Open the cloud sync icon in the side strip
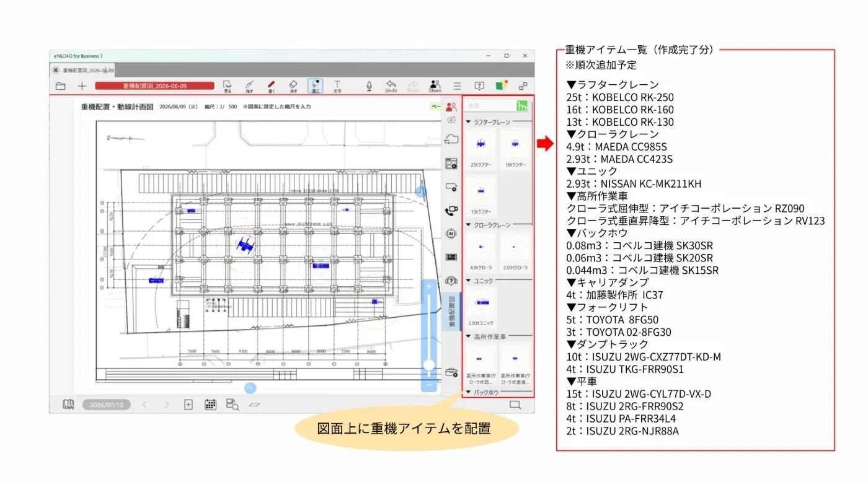The height and width of the screenshot is (482, 868). click(x=451, y=139)
